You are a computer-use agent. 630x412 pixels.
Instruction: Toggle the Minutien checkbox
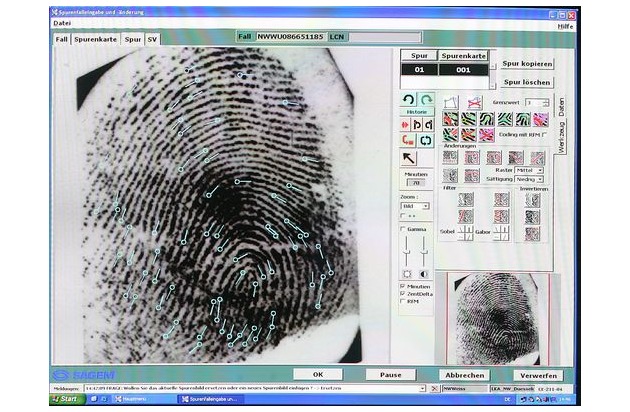403,286
